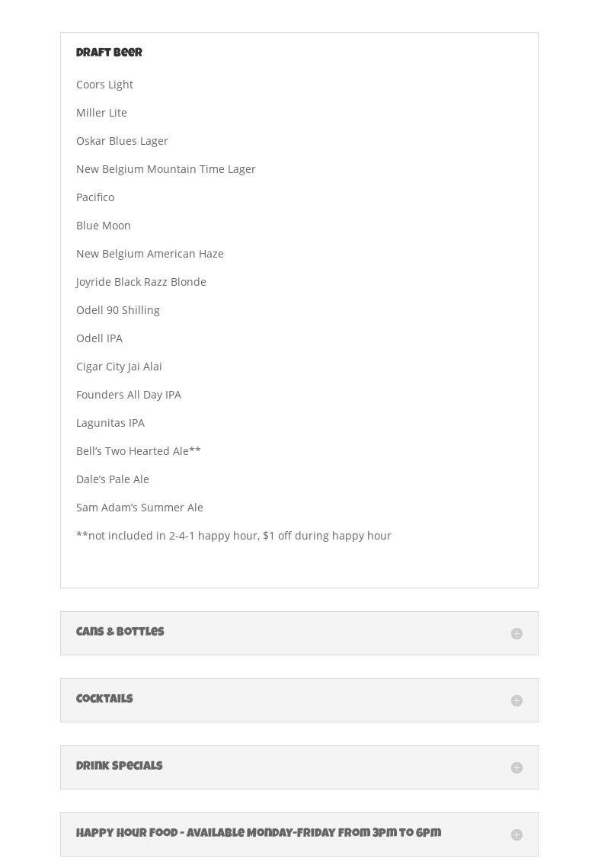Click the happy hour exclusion footnote

coord(233,536)
